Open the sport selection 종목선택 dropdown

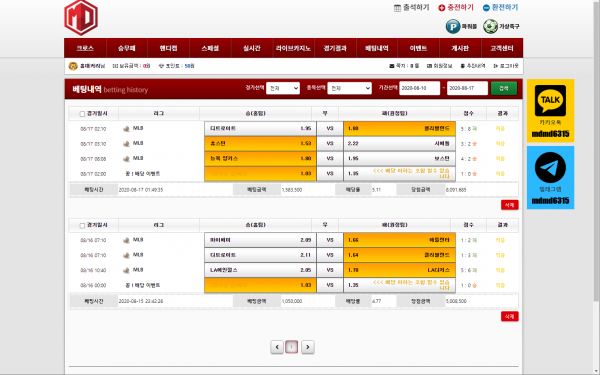pyautogui.click(x=349, y=88)
